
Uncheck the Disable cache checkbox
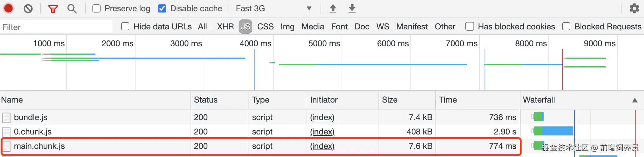tap(162, 8)
